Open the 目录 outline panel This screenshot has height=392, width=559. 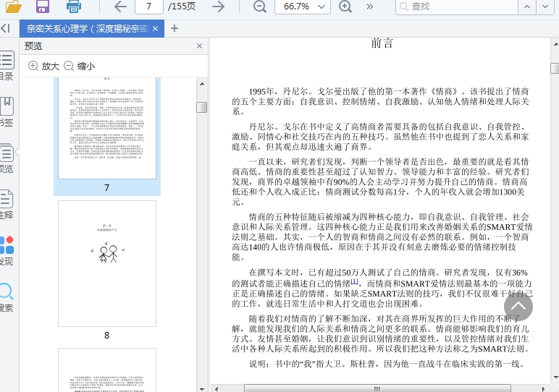[x=7, y=66]
